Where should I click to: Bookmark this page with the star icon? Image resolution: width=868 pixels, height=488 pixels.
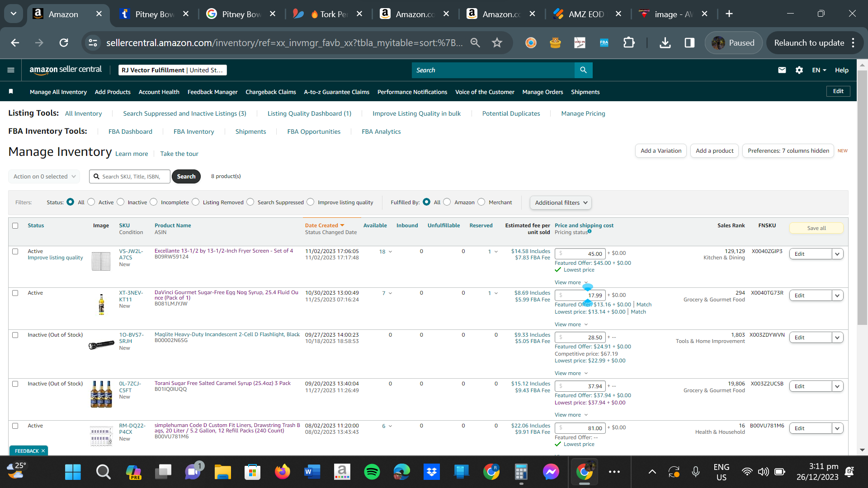tap(497, 43)
